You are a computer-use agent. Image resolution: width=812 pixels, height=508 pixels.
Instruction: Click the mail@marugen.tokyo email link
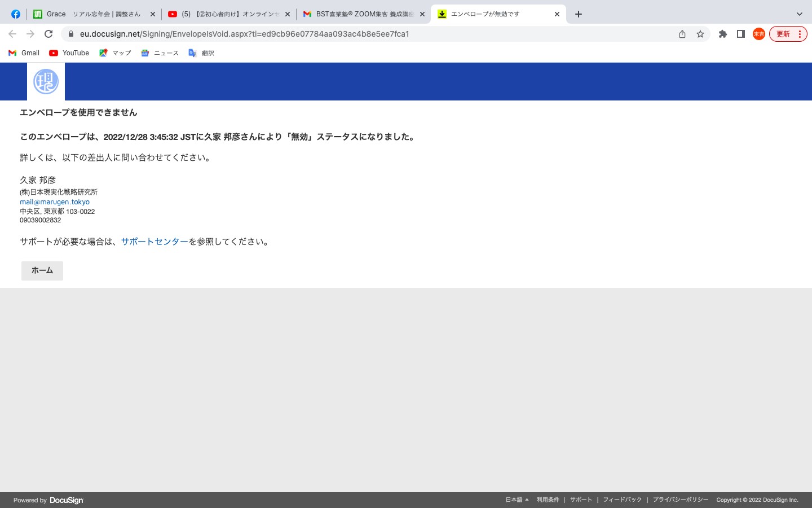pos(55,202)
